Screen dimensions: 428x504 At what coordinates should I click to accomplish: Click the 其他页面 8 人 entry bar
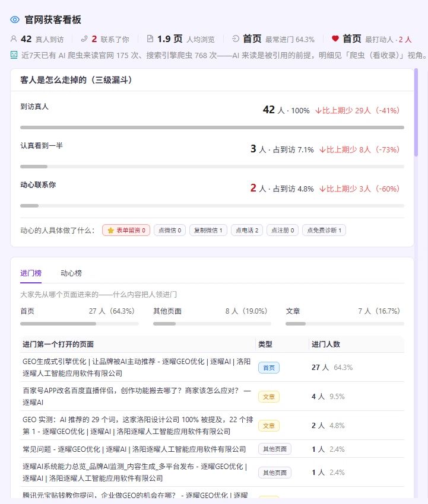(x=212, y=324)
